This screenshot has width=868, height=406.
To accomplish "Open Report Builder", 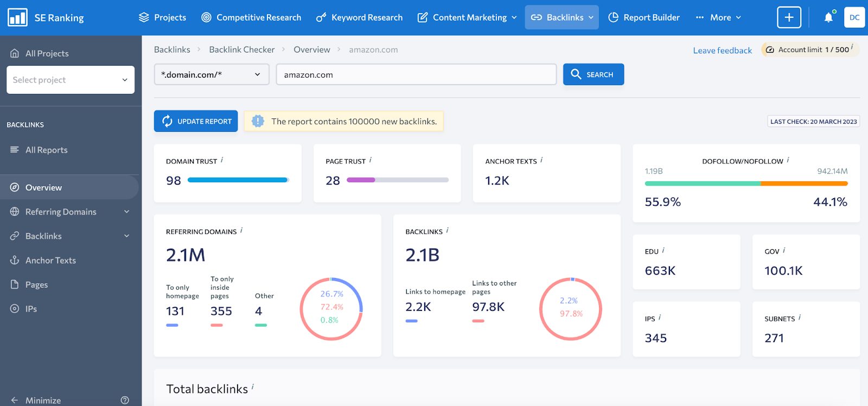I will (644, 17).
